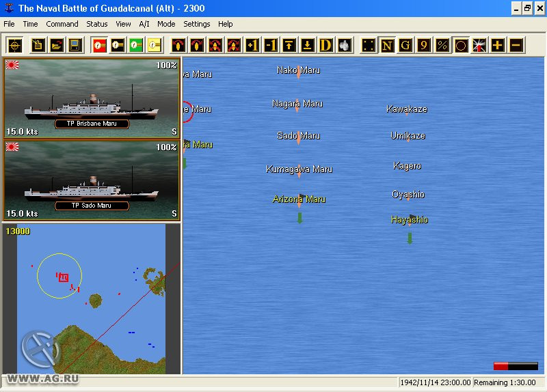Click the red view box on minimap
This screenshot has height=392, width=547.
coord(64,277)
